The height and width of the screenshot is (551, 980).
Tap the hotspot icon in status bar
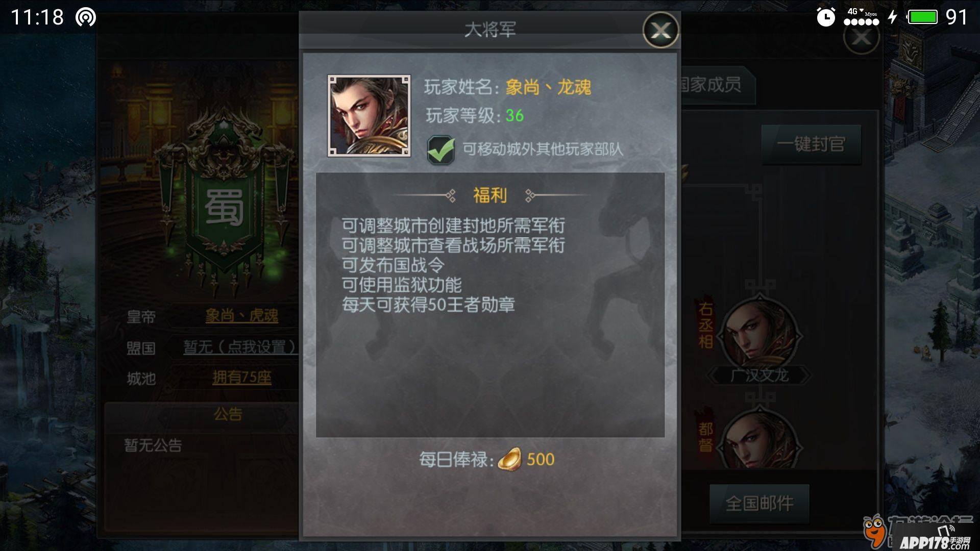coord(85,17)
